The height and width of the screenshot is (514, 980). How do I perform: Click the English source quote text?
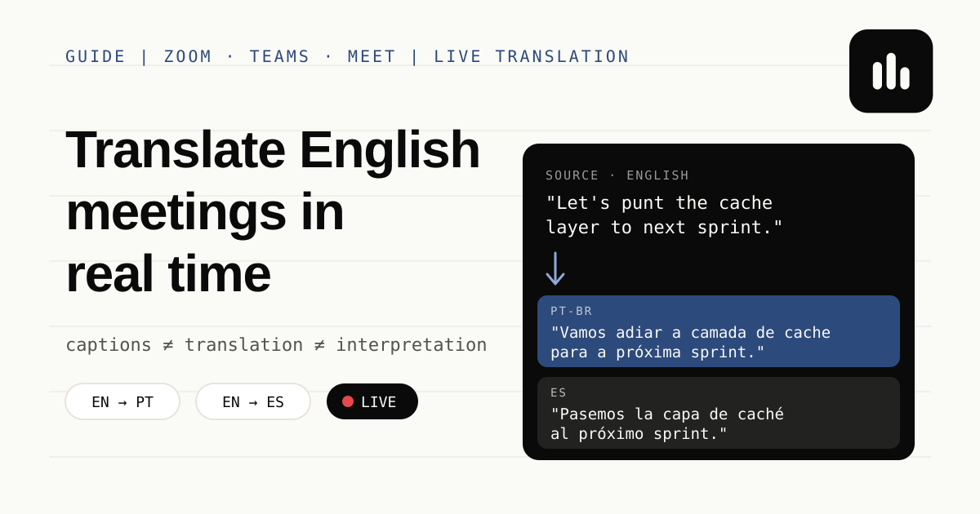(x=664, y=215)
